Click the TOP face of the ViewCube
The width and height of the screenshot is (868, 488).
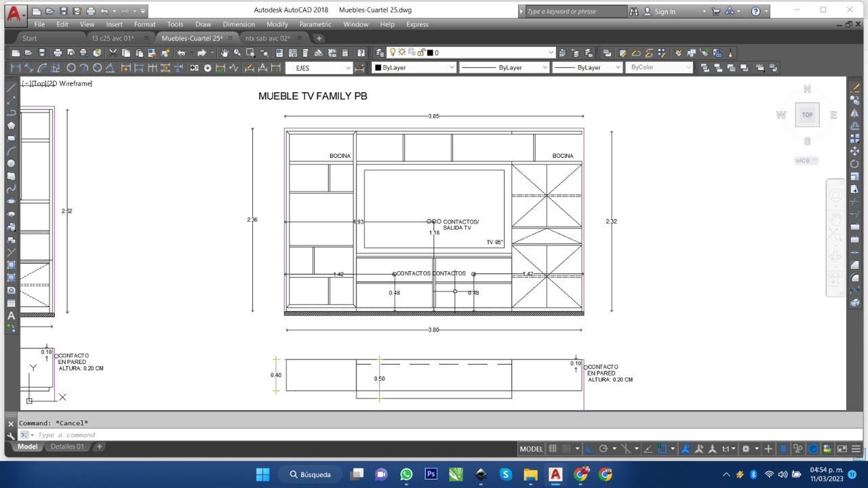click(x=807, y=115)
